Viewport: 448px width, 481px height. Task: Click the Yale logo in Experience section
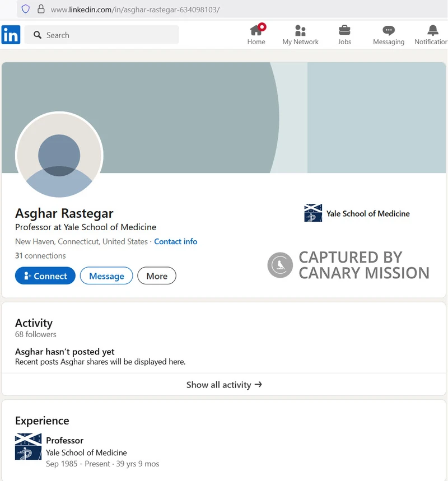pyautogui.click(x=28, y=446)
